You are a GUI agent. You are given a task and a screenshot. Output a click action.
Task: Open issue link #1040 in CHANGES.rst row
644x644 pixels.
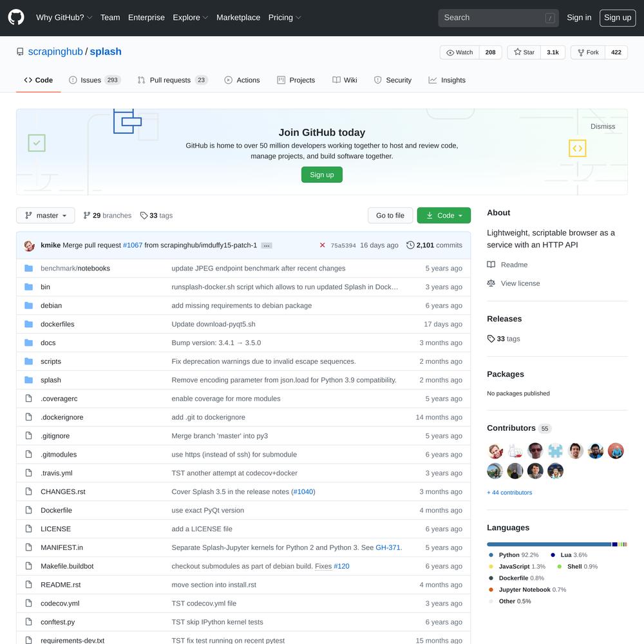tap(303, 491)
